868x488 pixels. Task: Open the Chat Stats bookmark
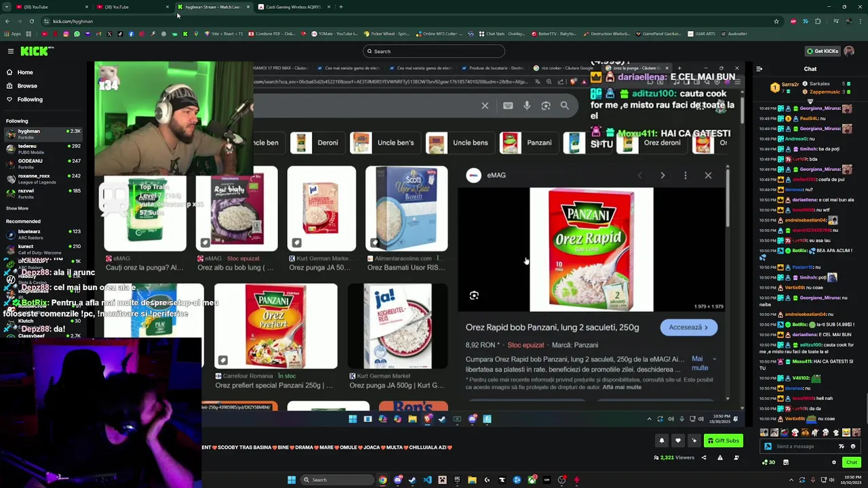tap(502, 33)
